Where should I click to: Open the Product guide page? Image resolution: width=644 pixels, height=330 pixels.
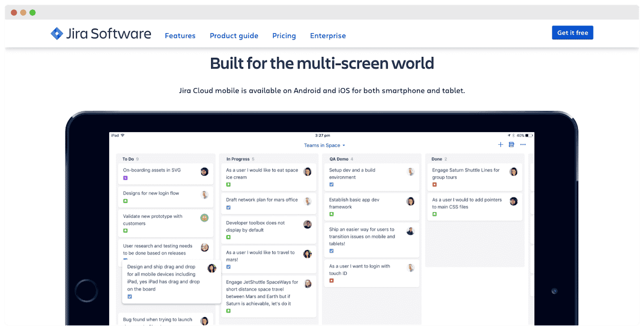click(234, 36)
